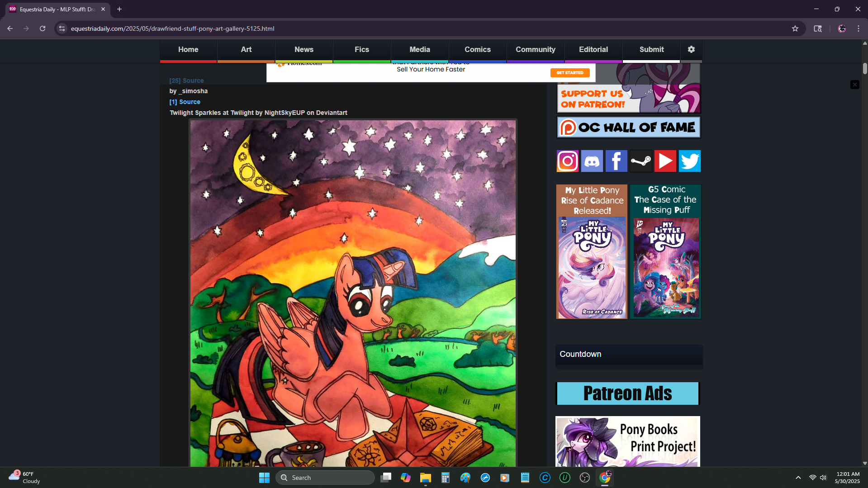Open the Twitter social link
Screen dimensions: 868x488
tap(689, 161)
